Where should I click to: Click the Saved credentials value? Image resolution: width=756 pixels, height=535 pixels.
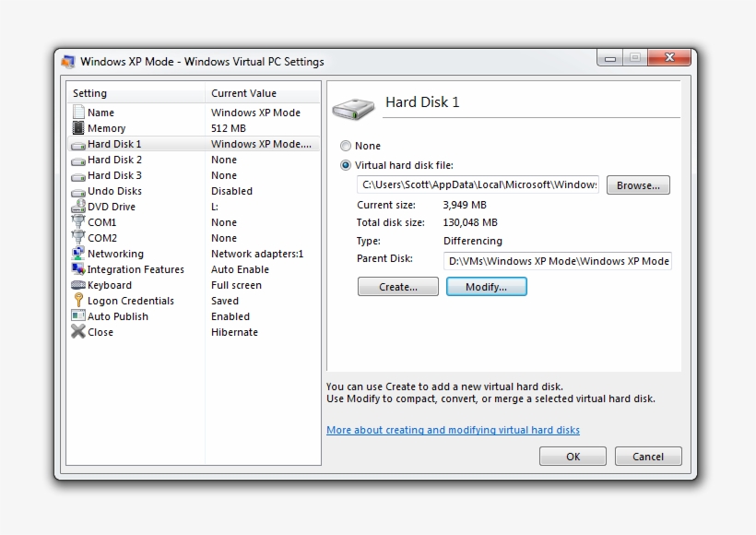click(x=225, y=301)
